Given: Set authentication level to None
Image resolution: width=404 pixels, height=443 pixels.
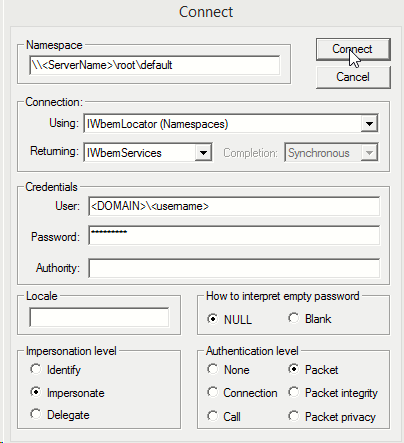Looking at the screenshot, I should point(228,370).
